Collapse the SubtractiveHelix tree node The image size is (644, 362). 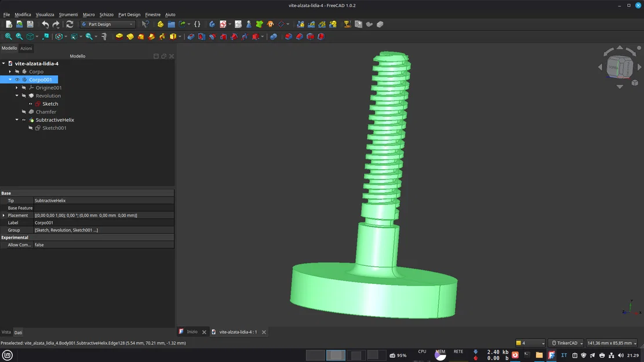17,120
